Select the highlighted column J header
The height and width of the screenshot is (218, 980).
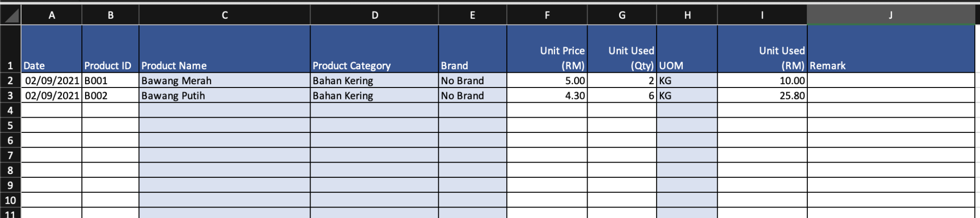coord(891,15)
